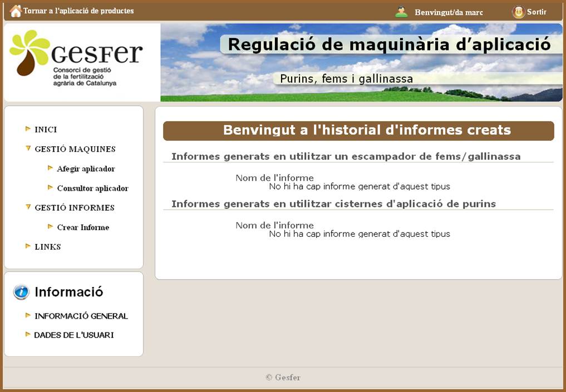Collapse the GESTIÓ MAQUINES menu arrow
The image size is (566, 392).
[28, 148]
